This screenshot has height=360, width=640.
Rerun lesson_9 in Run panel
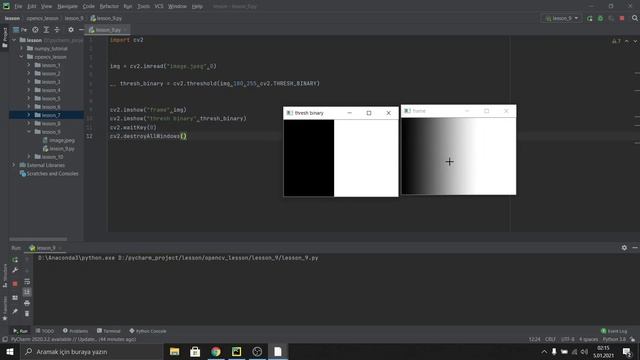(15, 260)
